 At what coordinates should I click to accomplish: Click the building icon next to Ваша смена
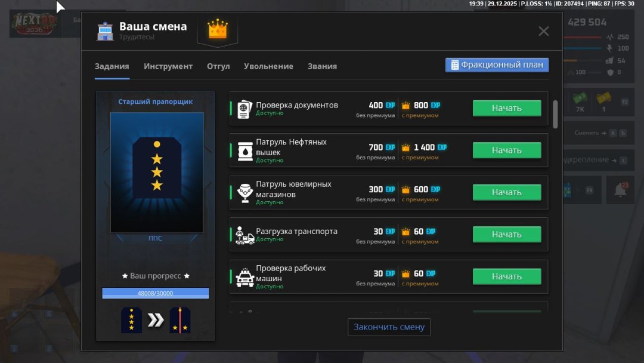105,31
